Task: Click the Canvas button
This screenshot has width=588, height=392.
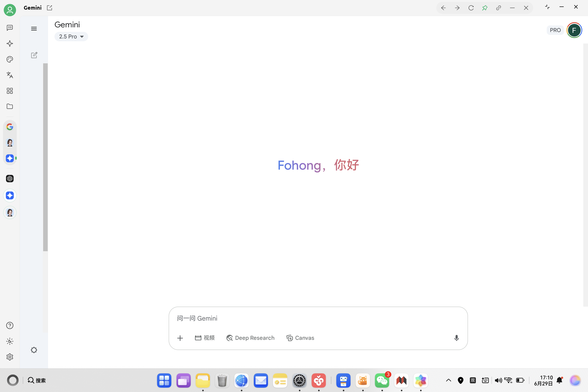Action: click(x=300, y=338)
